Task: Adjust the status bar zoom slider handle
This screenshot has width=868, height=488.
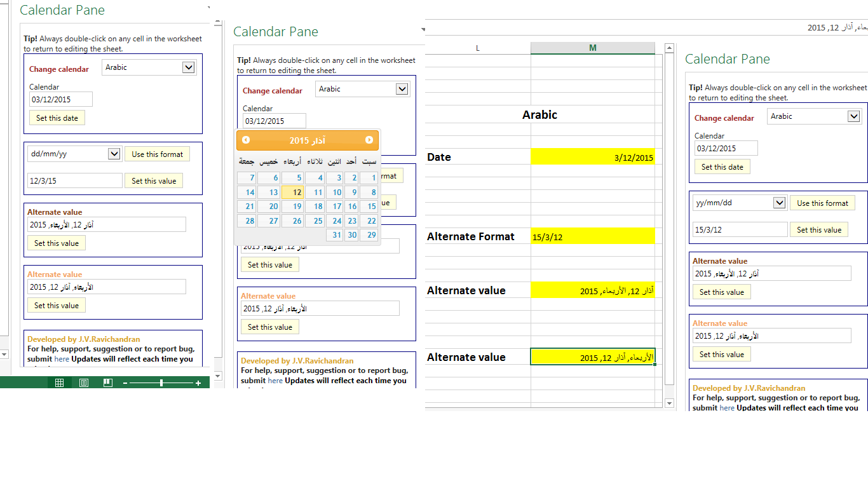Action: pos(161,383)
